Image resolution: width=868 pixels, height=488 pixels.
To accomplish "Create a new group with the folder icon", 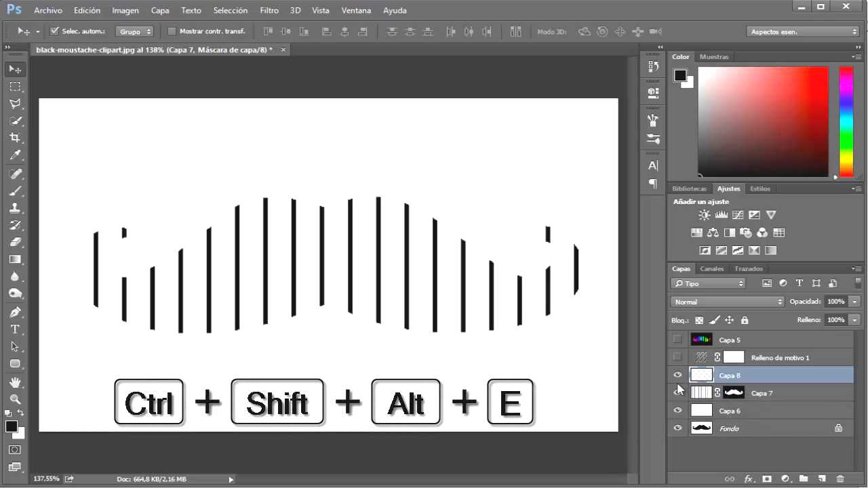I will tap(804, 479).
